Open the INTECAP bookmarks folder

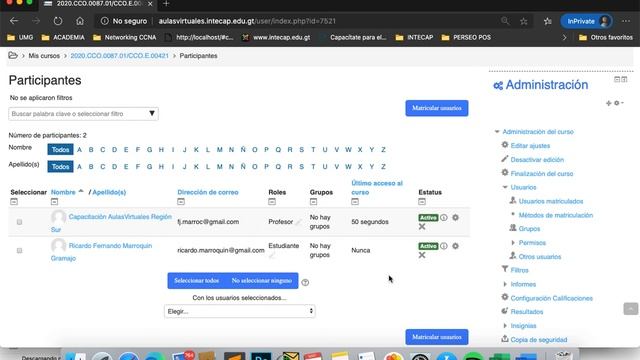(414, 38)
